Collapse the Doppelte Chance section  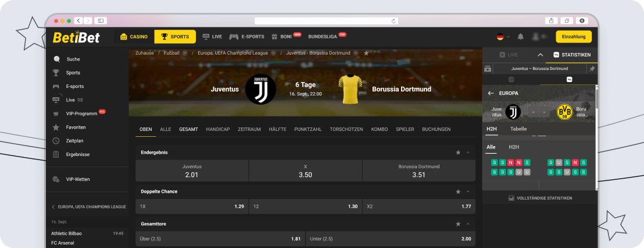pyautogui.click(x=468, y=192)
